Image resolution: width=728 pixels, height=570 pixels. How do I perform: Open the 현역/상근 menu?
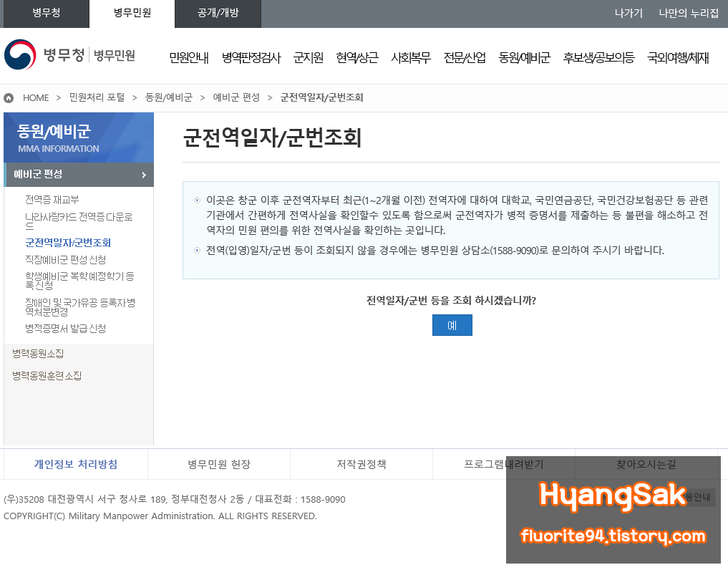(x=357, y=57)
